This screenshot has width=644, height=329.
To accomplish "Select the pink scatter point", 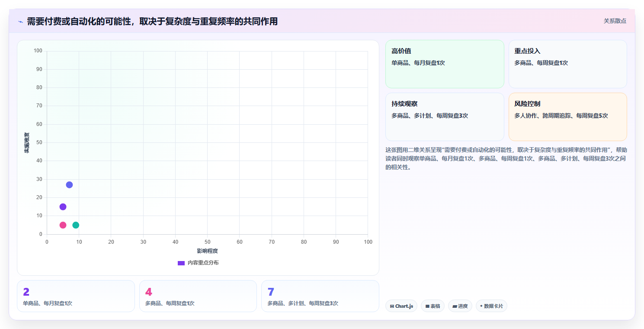I will (x=63, y=225).
